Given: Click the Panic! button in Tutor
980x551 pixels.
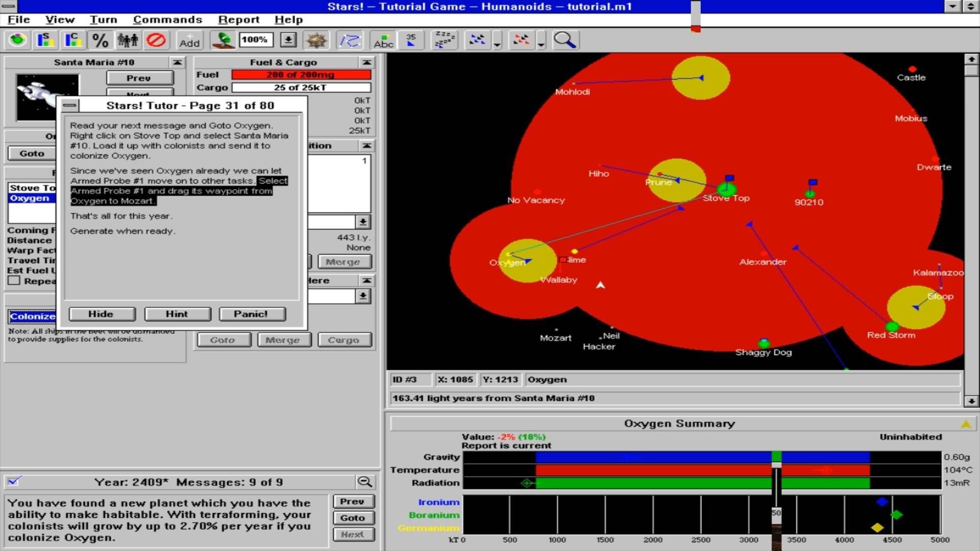Looking at the screenshot, I should click(252, 314).
